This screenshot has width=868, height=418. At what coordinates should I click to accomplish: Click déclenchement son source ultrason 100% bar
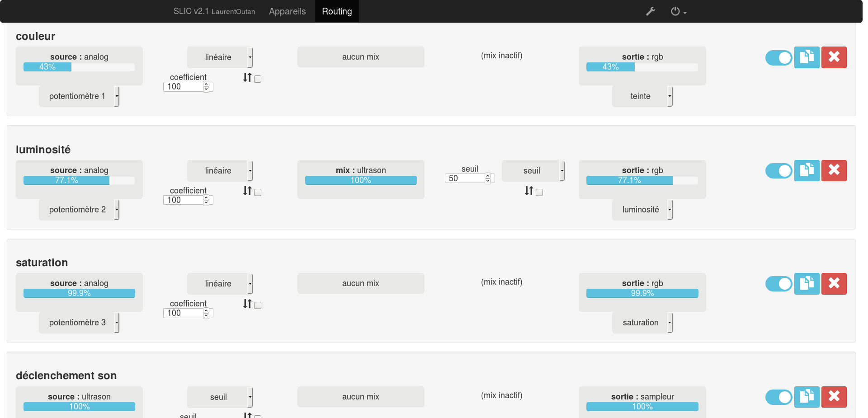pyautogui.click(x=79, y=407)
